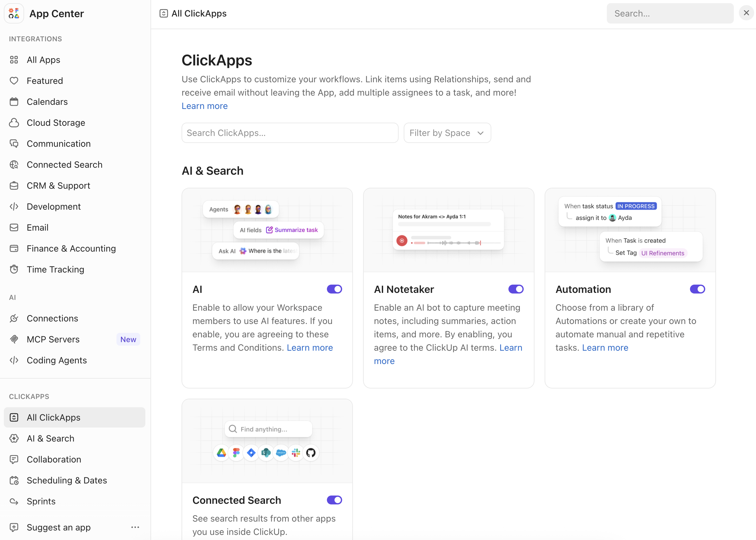Click the Connected Search globe icon
Image resolution: width=756 pixels, height=540 pixels.
pos(14,165)
